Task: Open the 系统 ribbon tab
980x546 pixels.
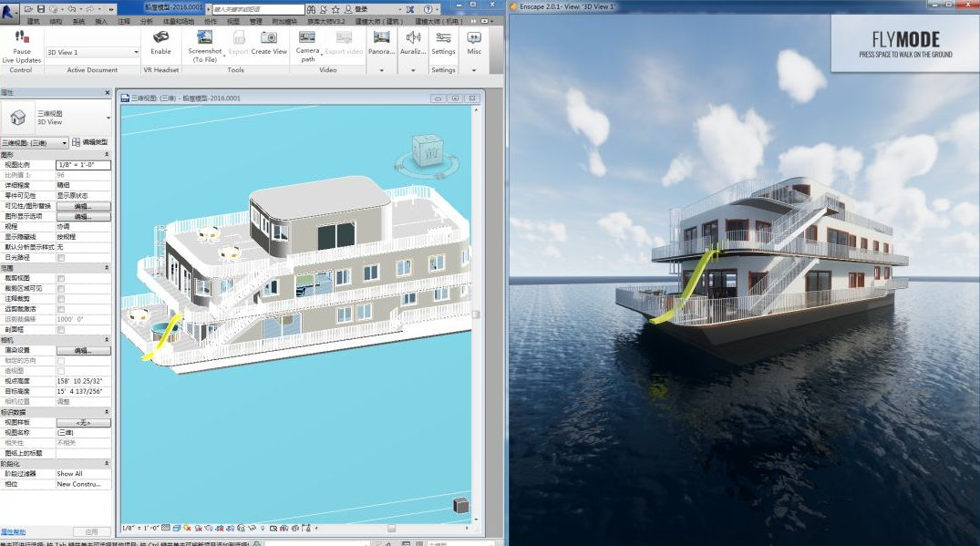Action: click(78, 21)
